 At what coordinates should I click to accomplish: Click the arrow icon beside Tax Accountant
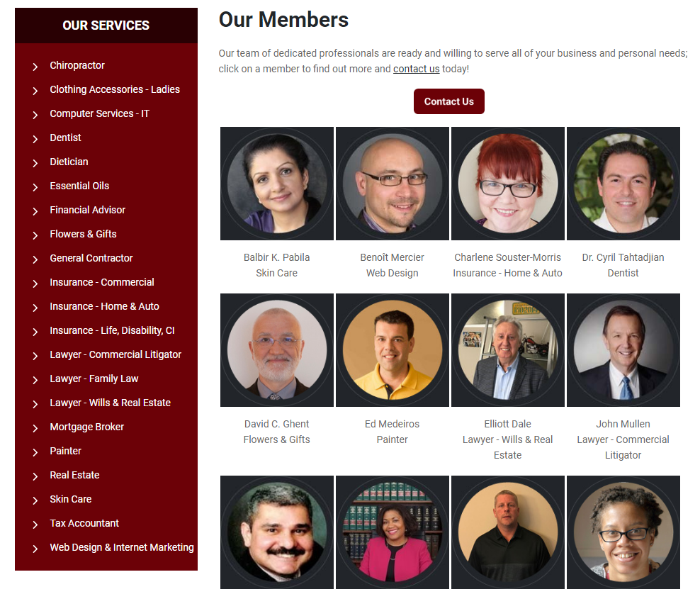35,525
